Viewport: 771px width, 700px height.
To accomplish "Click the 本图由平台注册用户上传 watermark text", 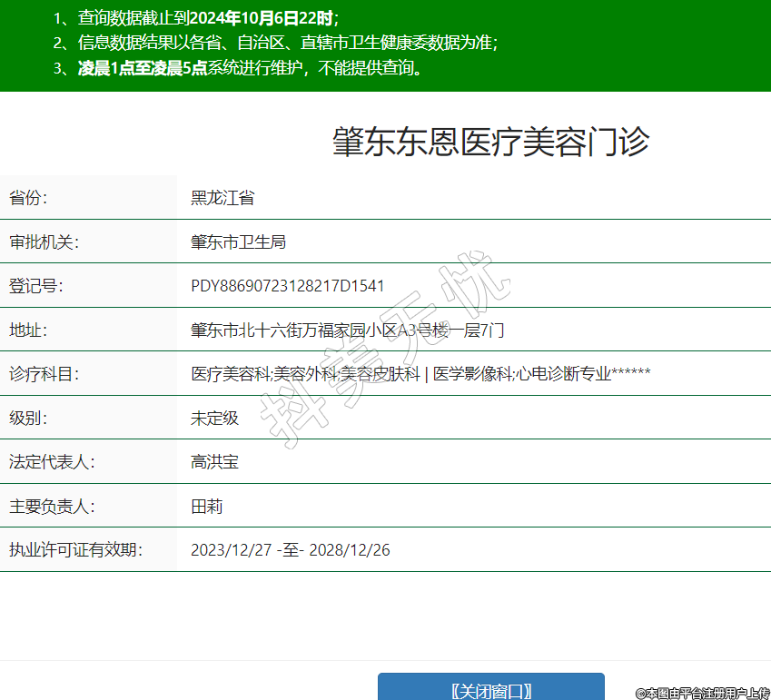I will (702, 693).
